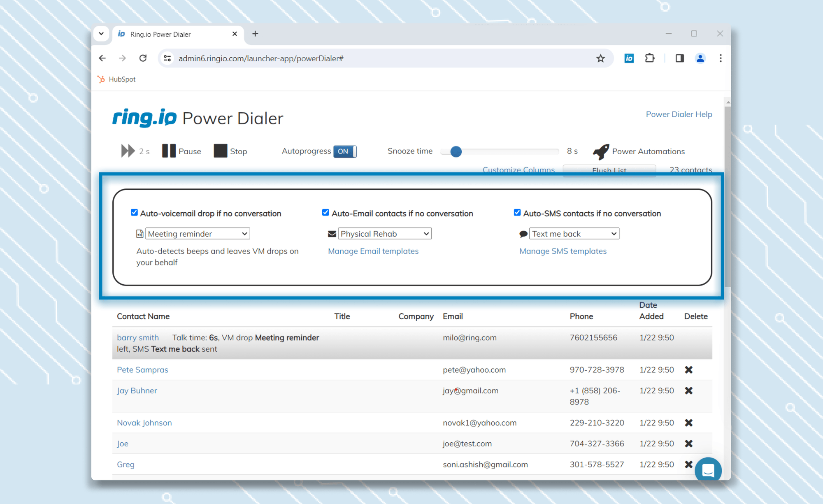Uncheck Auto-Email contacts if no conversation

[325, 213]
